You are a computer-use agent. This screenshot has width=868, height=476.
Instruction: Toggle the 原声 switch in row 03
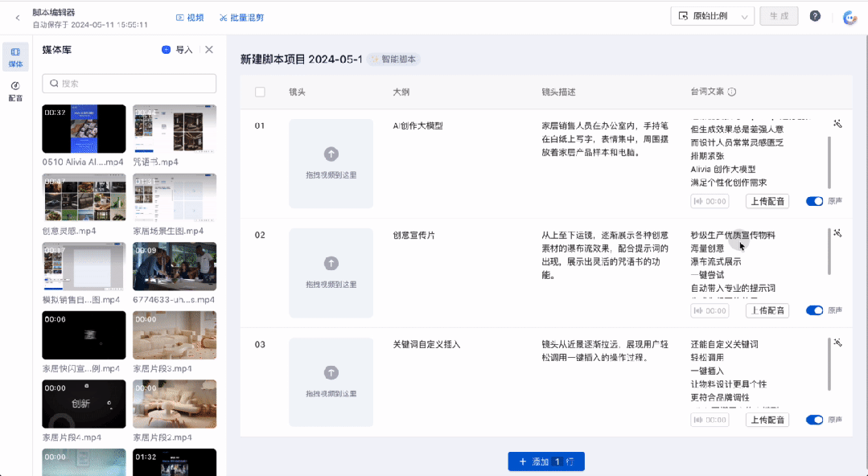[x=814, y=420]
